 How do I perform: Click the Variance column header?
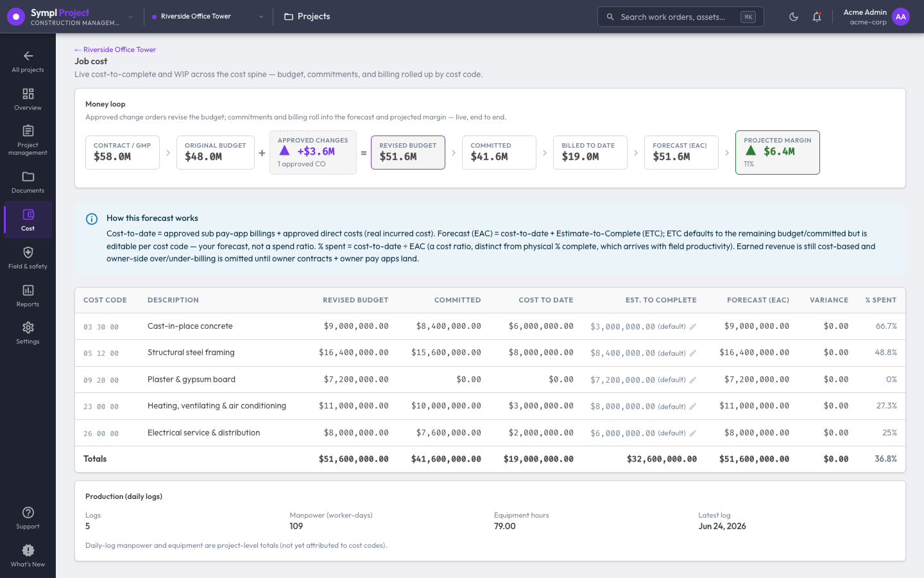coord(829,300)
